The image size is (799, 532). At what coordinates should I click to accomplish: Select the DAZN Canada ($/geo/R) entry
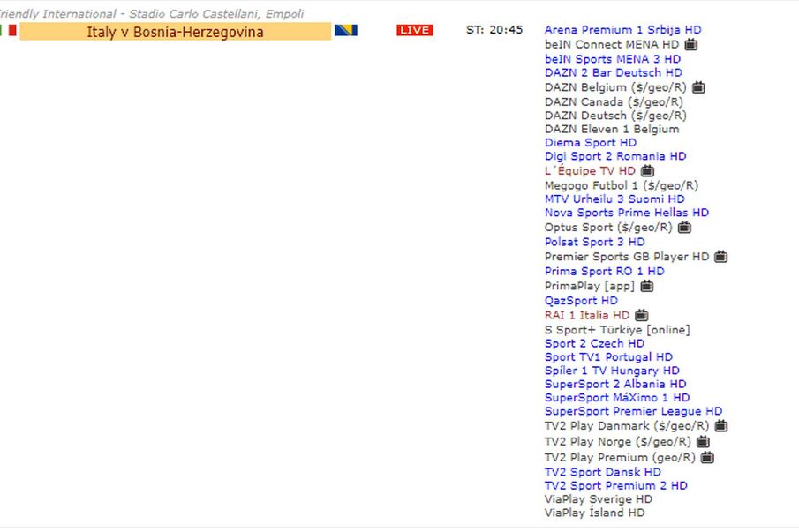[614, 101]
